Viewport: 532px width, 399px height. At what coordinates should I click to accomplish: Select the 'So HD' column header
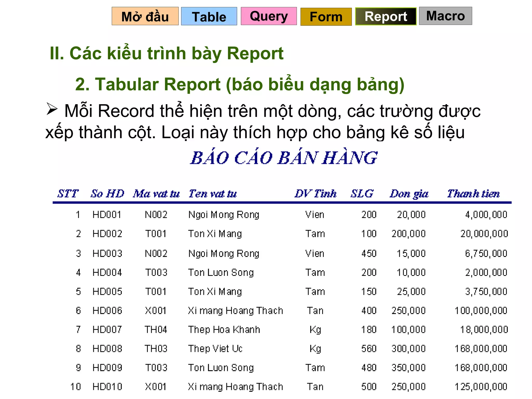click(107, 194)
